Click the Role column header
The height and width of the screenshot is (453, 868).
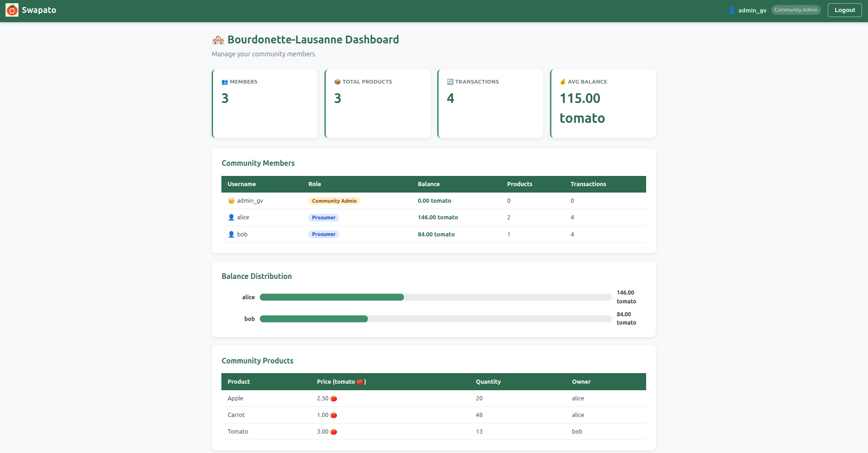(315, 184)
